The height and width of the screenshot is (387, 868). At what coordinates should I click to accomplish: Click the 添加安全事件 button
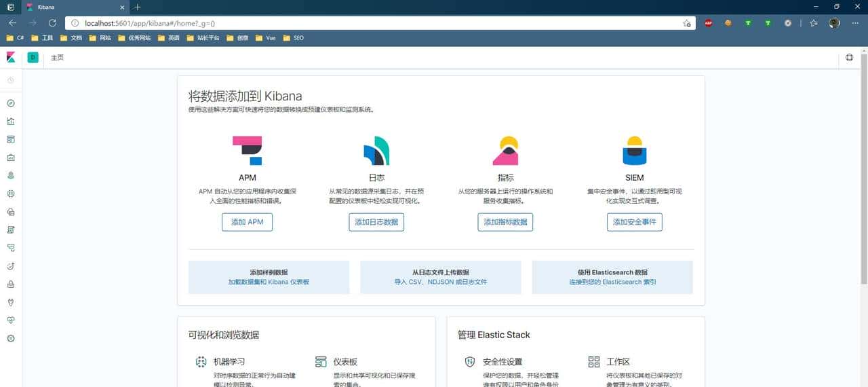coord(635,222)
